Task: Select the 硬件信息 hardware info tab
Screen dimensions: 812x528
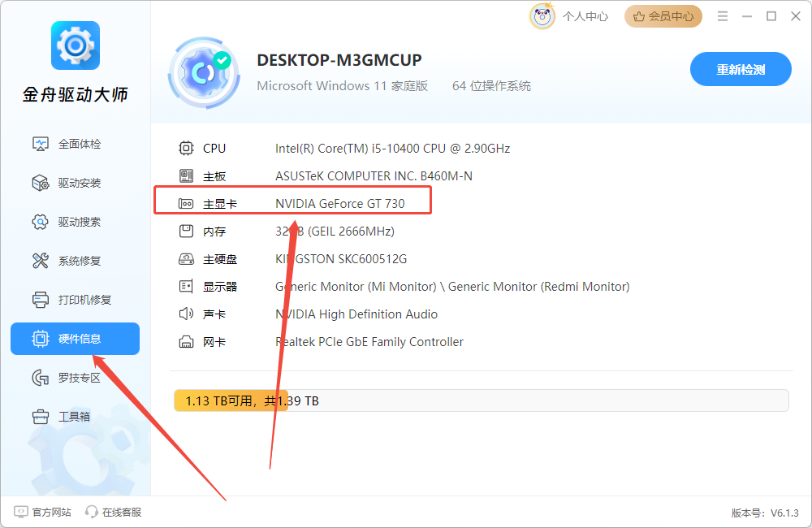Action: pyautogui.click(x=75, y=339)
